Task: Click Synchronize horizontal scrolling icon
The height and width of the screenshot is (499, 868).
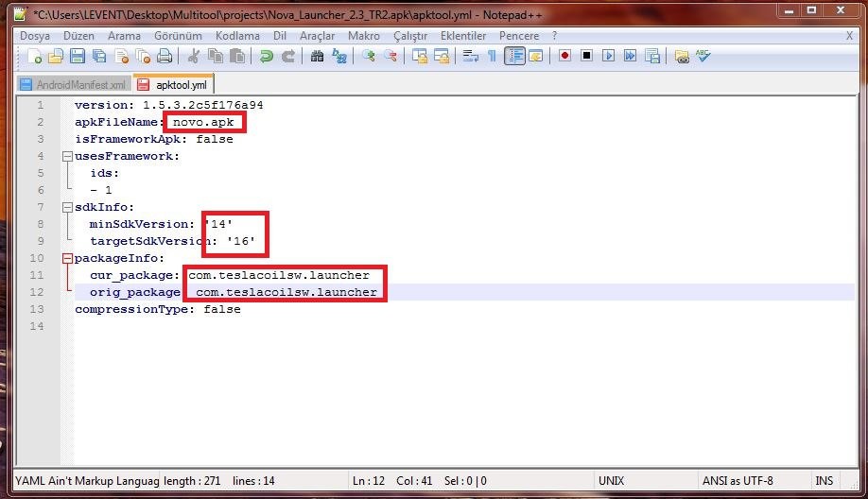Action: click(442, 56)
